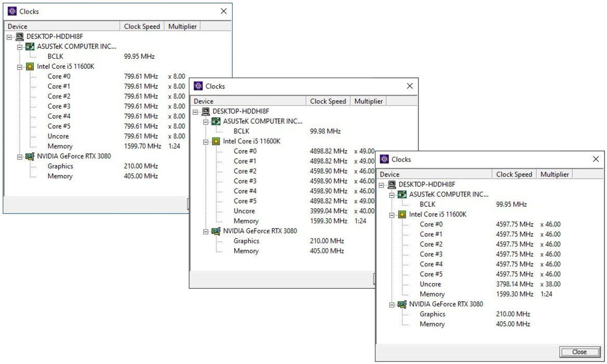The width and height of the screenshot is (607, 364).
Task: Collapse the NVIDIA GeForce RTX 3080 node in the top-left window
Action: [19, 157]
